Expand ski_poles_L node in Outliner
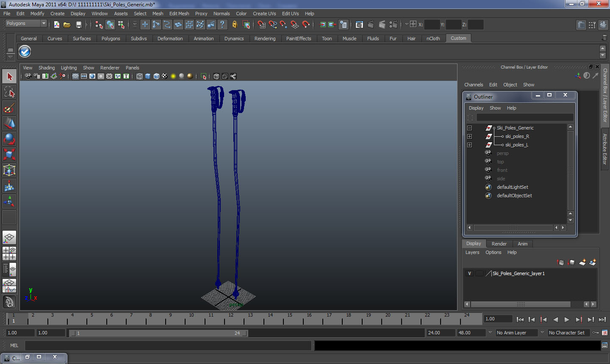The height and width of the screenshot is (364, 610). click(x=469, y=145)
